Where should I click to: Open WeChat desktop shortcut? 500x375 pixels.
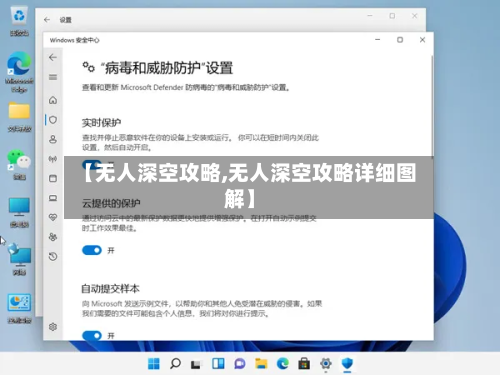click(19, 165)
